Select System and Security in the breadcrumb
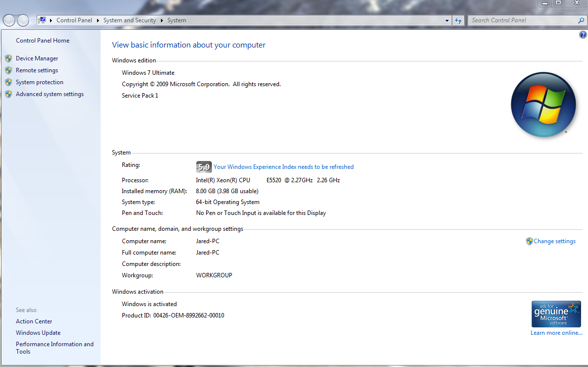This screenshot has height=367, width=588. (x=130, y=20)
